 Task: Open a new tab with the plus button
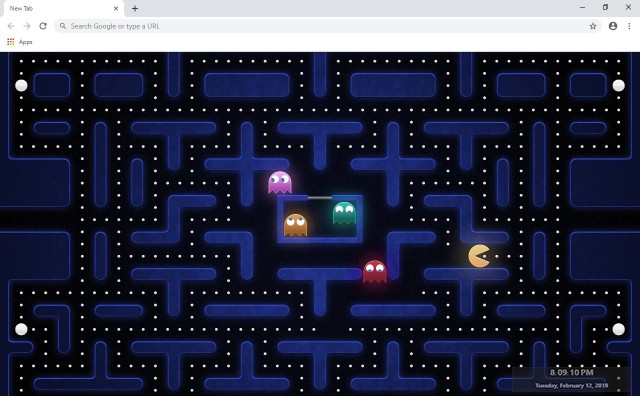135,8
